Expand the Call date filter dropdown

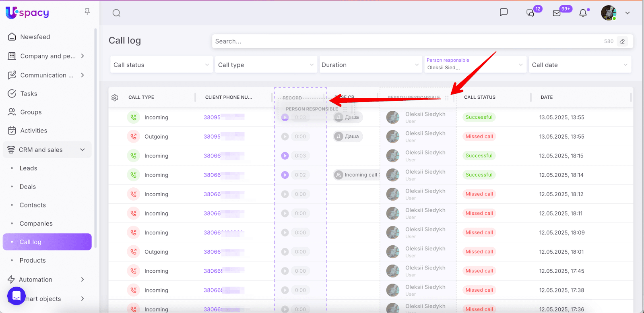(580, 65)
